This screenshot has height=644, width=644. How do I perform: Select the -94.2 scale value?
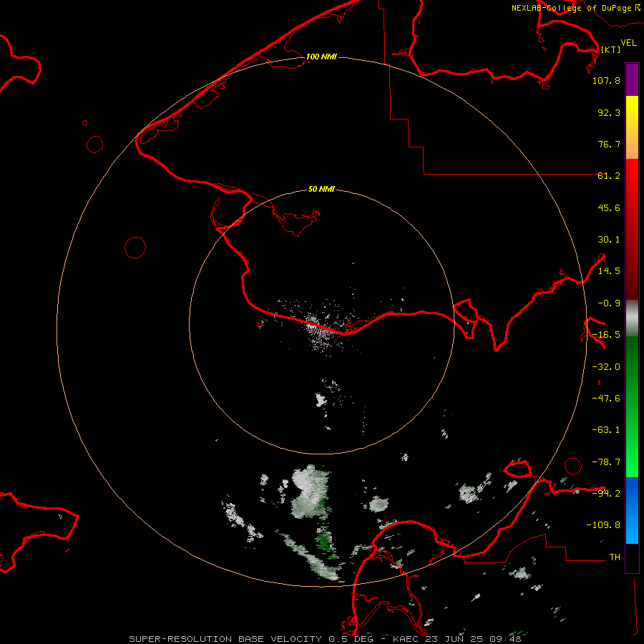(x=606, y=493)
